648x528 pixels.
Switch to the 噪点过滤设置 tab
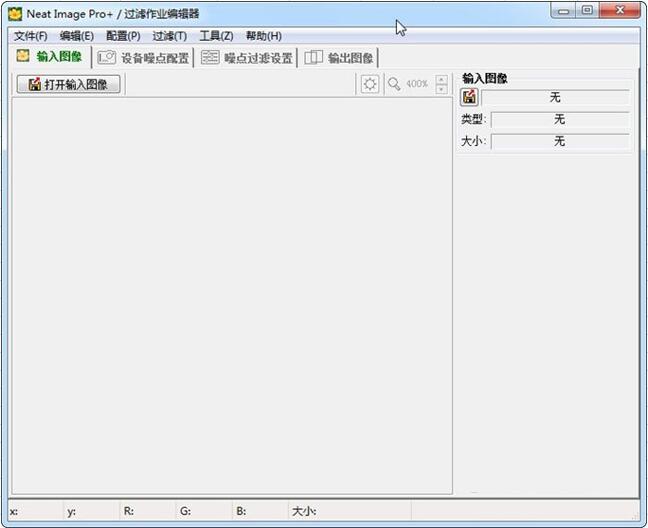[247, 57]
